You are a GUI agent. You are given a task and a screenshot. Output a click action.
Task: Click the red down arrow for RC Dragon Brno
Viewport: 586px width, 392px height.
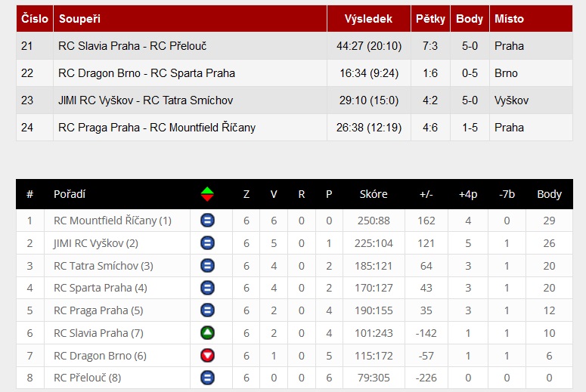(207, 356)
